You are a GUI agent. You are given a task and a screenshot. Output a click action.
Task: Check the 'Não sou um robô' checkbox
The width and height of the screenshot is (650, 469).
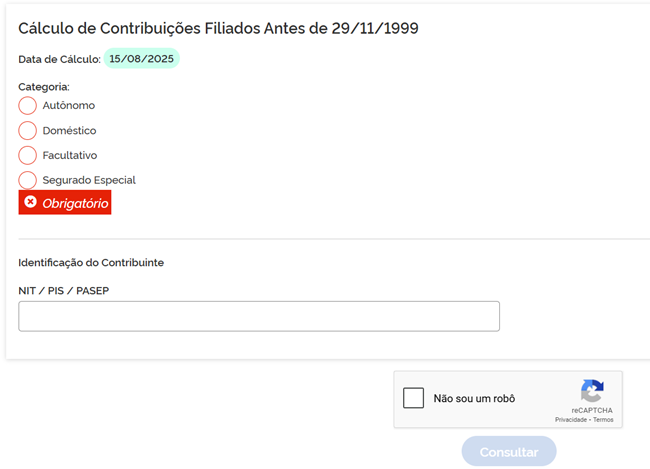point(413,398)
